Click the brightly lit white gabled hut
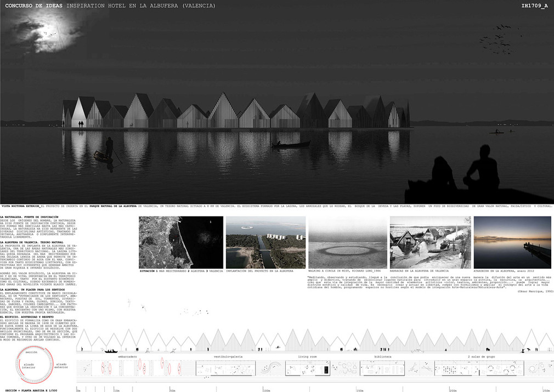This screenshot has width=554, height=392. 80,113
